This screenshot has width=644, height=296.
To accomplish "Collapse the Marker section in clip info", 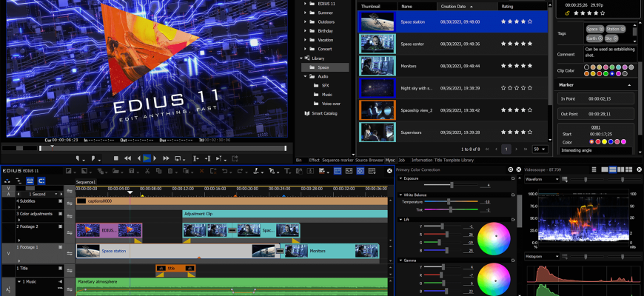I will (629, 85).
